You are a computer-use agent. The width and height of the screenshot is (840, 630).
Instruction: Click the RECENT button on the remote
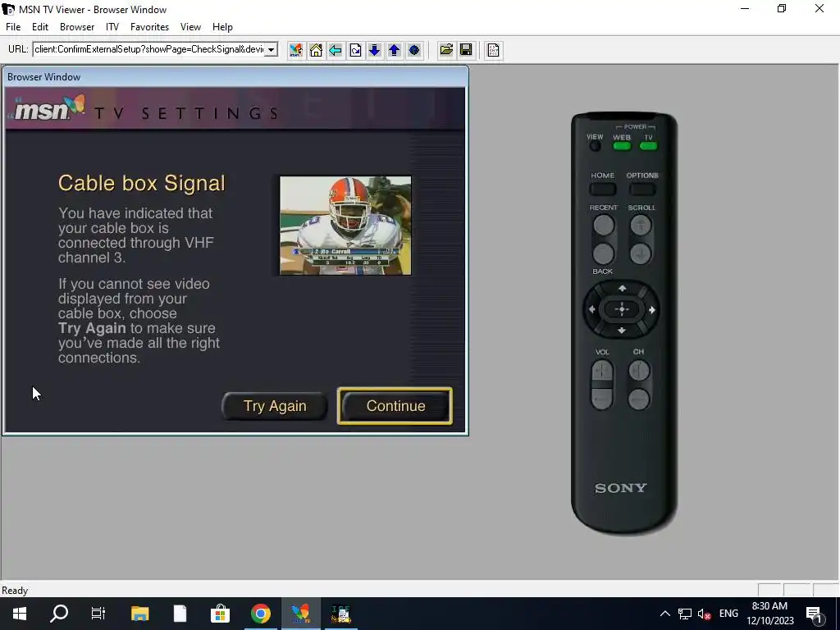pyautogui.click(x=603, y=225)
